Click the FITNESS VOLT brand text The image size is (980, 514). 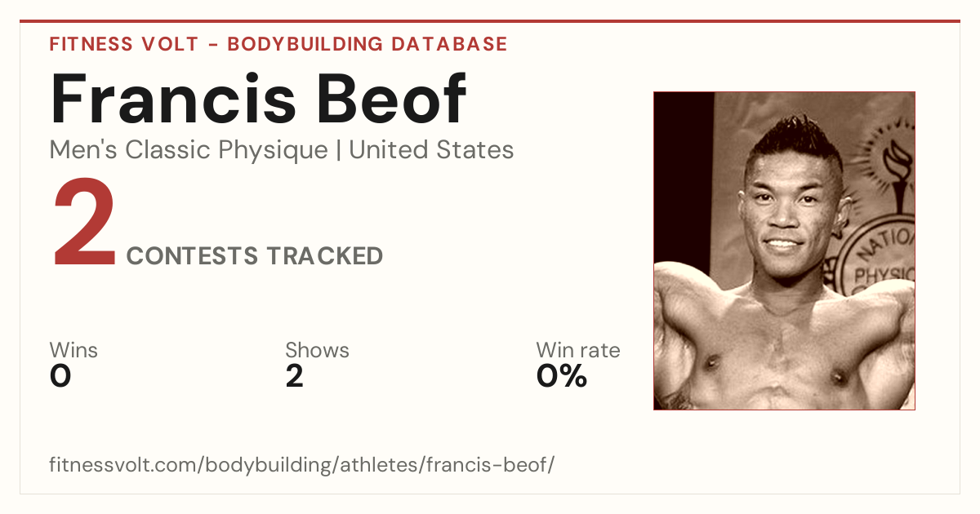pyautogui.click(x=123, y=44)
